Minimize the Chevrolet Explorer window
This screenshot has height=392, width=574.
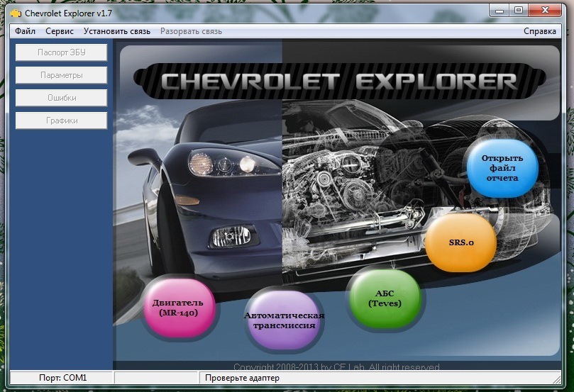click(x=500, y=10)
